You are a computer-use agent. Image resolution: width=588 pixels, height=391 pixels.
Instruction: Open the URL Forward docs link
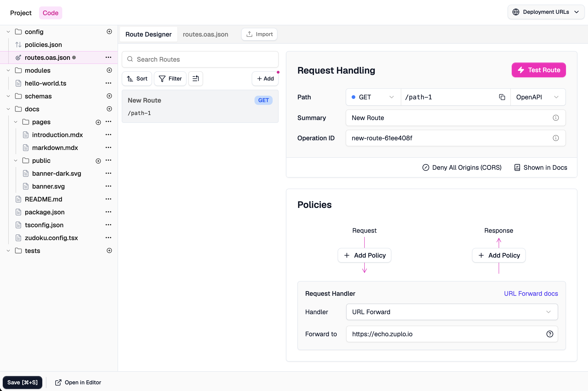tap(531, 293)
